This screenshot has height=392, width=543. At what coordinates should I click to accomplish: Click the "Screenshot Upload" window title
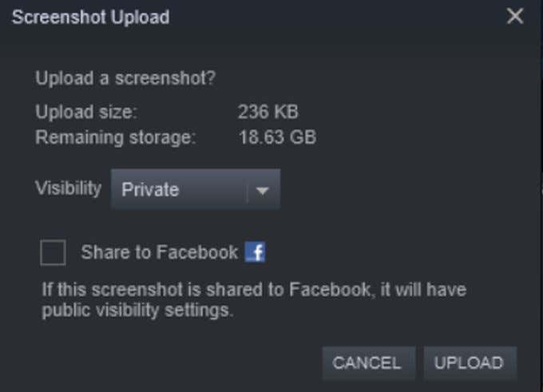point(90,17)
